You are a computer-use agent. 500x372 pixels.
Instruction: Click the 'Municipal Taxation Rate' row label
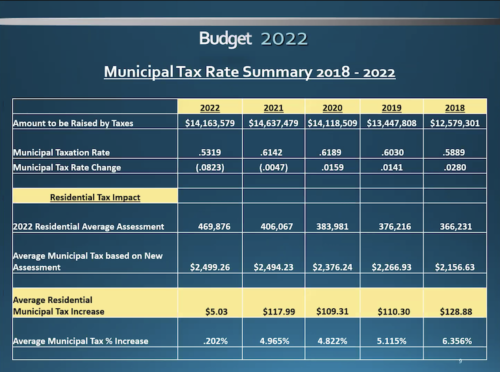pos(61,153)
